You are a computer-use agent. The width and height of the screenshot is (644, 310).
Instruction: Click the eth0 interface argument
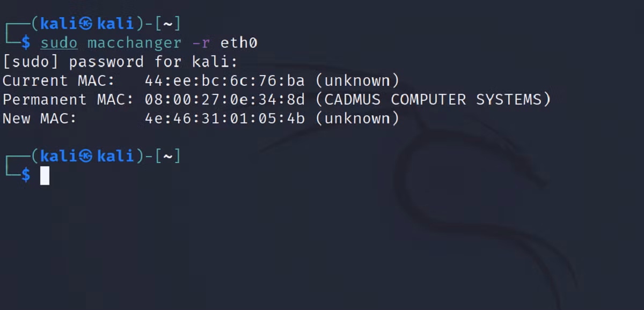tap(239, 43)
